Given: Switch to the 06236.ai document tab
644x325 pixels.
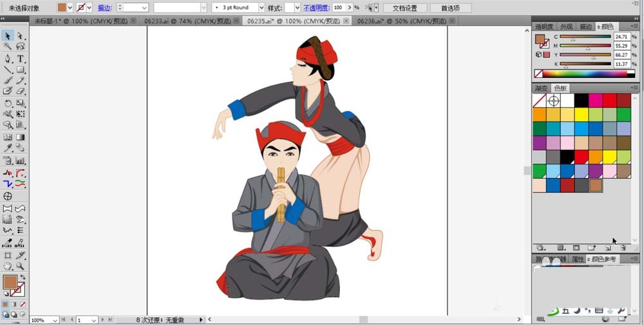Looking at the screenshot, I should 401,21.
